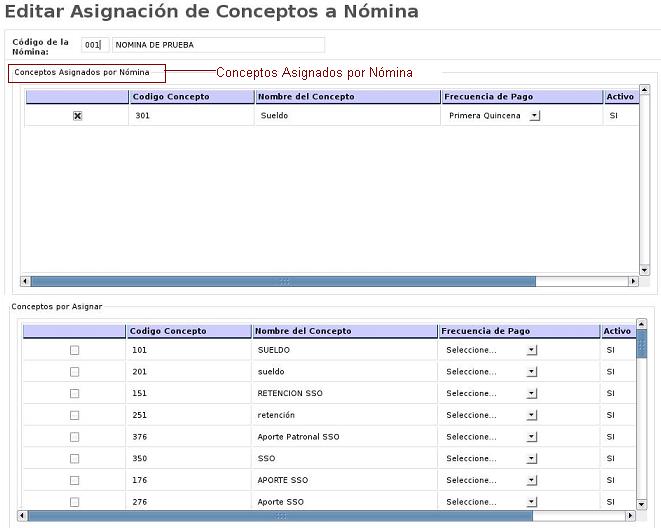Open Primera Quincena payment frequency dropdown
The width and height of the screenshot is (661, 528).
click(534, 116)
